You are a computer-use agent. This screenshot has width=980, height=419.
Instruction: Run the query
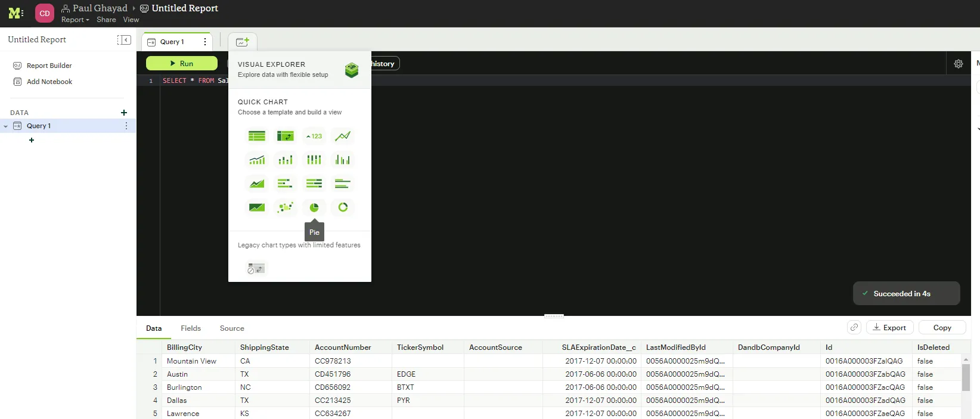coord(182,64)
